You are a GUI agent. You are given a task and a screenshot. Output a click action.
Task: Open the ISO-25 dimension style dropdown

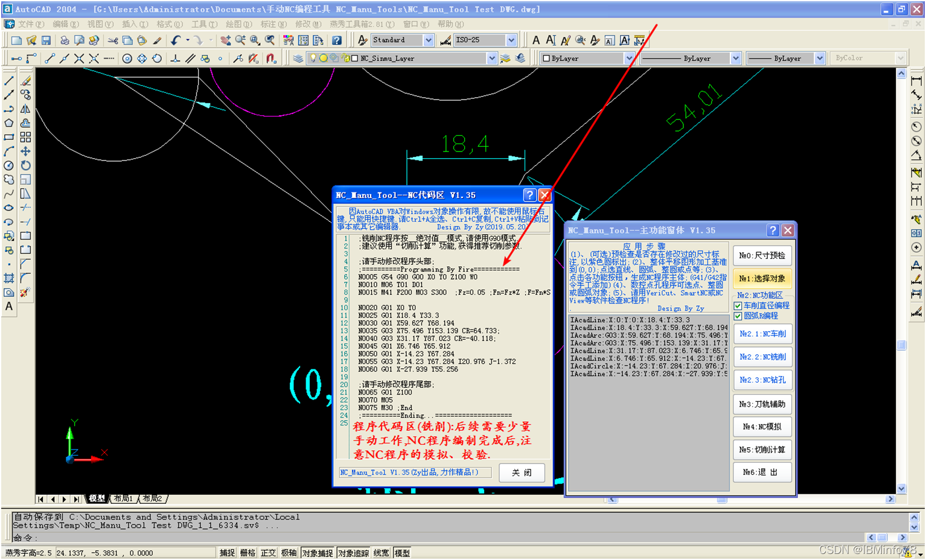tap(511, 40)
